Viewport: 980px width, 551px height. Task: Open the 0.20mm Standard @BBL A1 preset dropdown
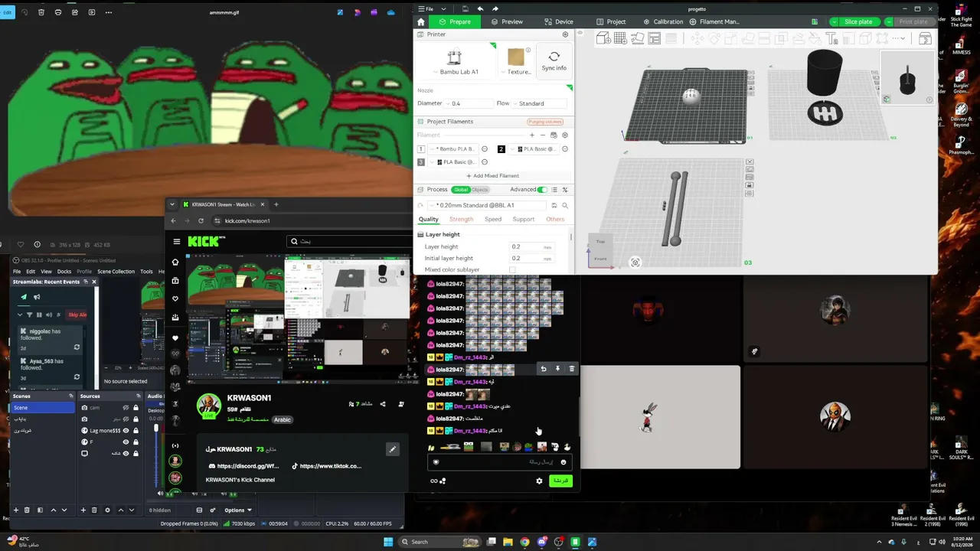pos(486,205)
